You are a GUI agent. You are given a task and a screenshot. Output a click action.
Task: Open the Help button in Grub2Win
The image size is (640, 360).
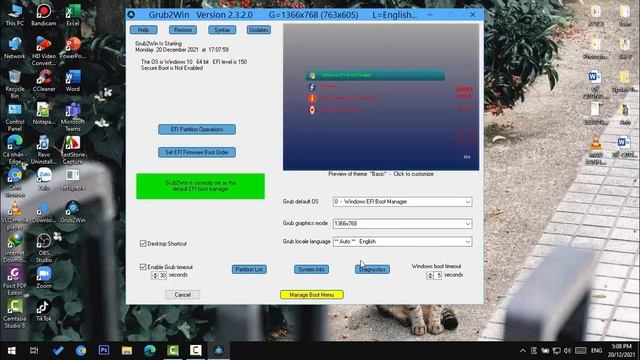tap(143, 30)
